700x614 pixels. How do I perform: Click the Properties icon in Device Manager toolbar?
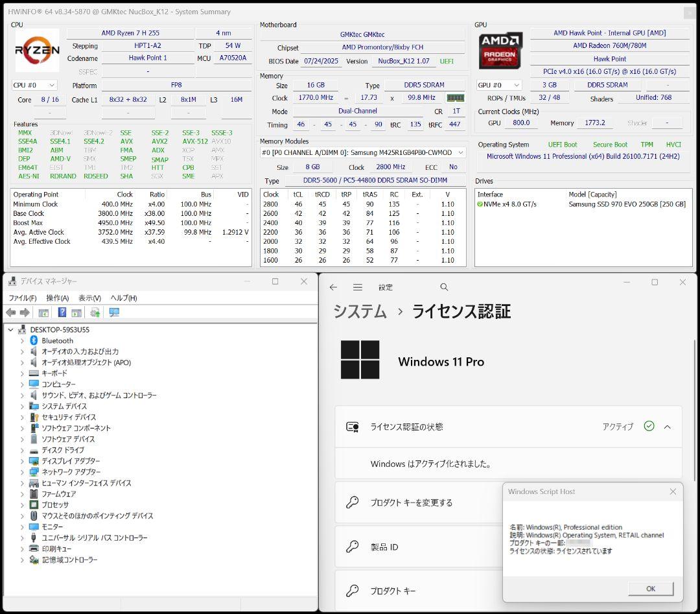[x=78, y=313]
